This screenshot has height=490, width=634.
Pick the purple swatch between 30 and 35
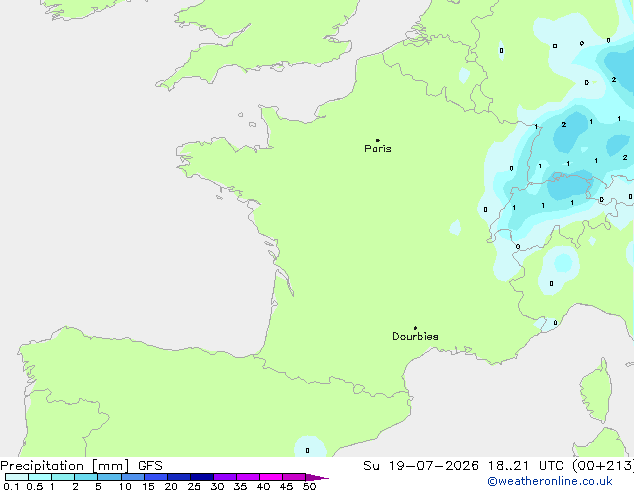coord(225,477)
